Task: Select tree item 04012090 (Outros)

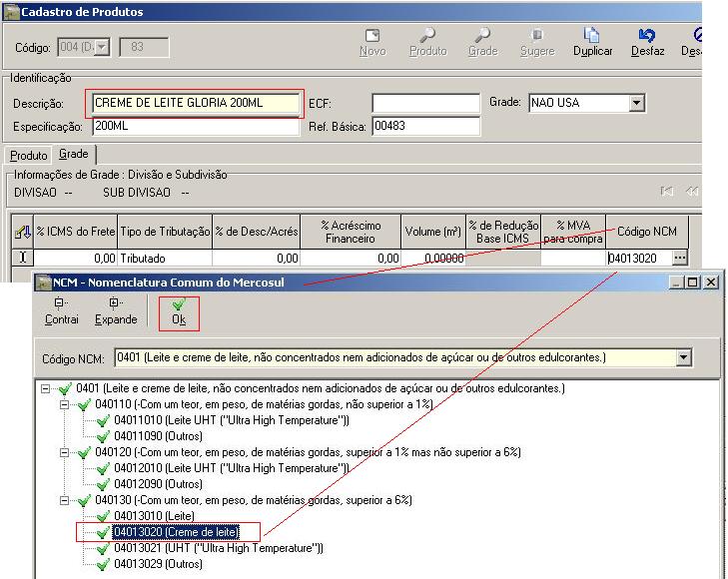Action: point(158,484)
